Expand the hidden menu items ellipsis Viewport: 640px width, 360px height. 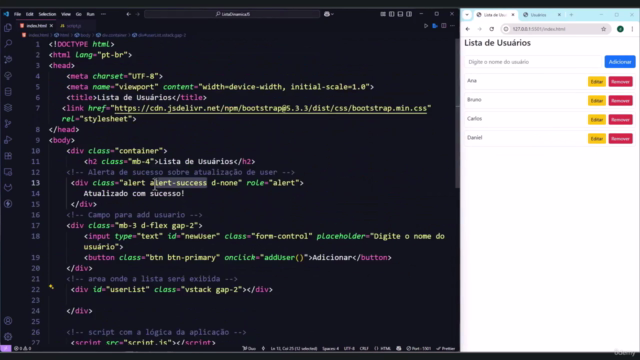[103, 14]
